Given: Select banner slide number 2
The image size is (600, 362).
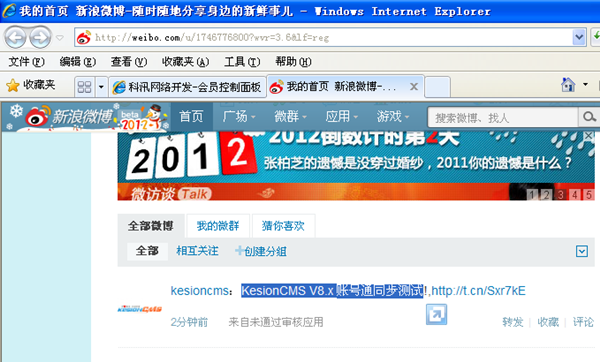Looking at the screenshot, I should [546, 195].
